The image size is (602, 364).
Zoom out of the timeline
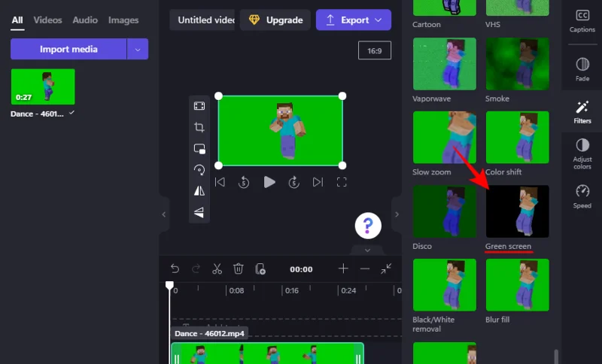365,269
